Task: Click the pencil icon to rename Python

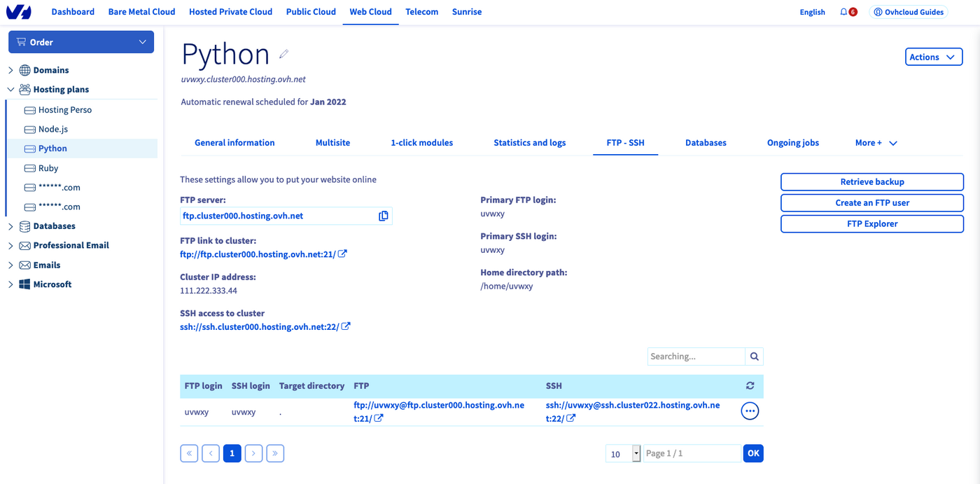Action: (x=283, y=54)
